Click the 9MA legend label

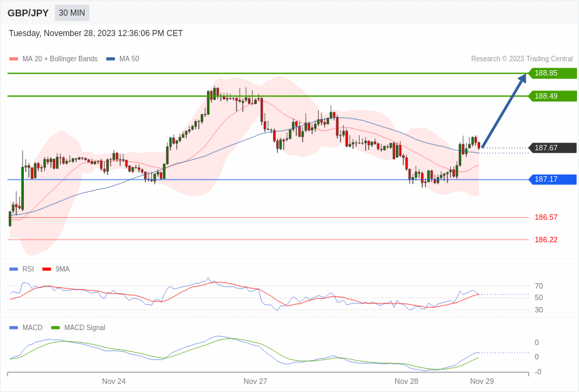click(x=63, y=269)
